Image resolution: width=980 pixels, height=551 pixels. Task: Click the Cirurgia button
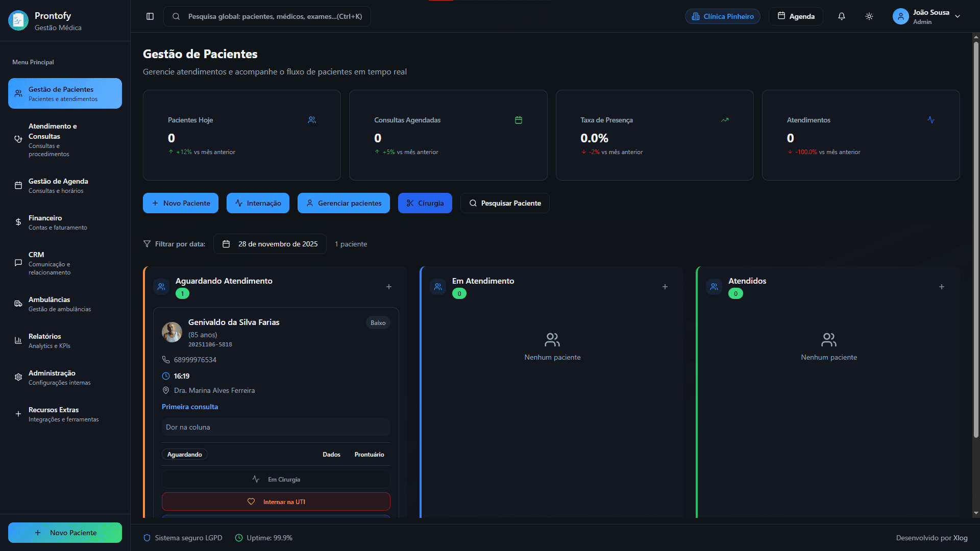[425, 203]
